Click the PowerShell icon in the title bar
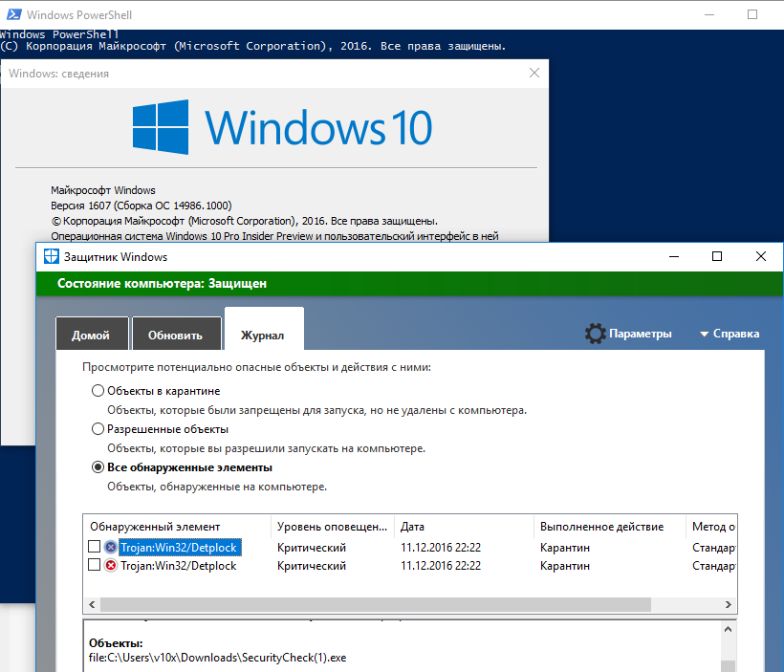Screen dimensions: 784x672 click(x=13, y=14)
